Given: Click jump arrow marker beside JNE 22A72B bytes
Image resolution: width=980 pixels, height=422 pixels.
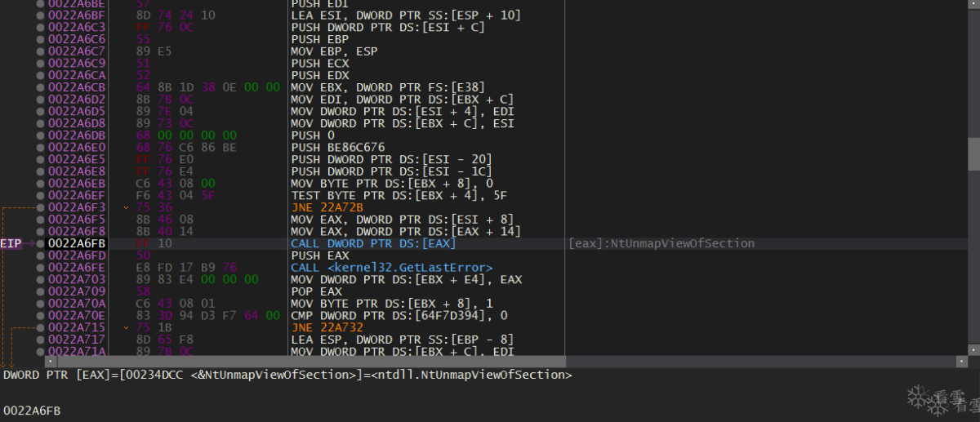Looking at the screenshot, I should [125, 207].
